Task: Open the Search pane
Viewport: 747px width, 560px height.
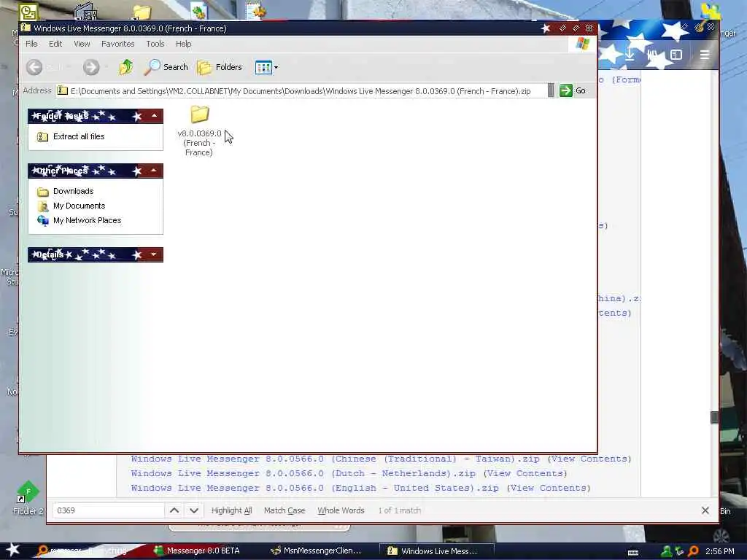Action: (166, 67)
